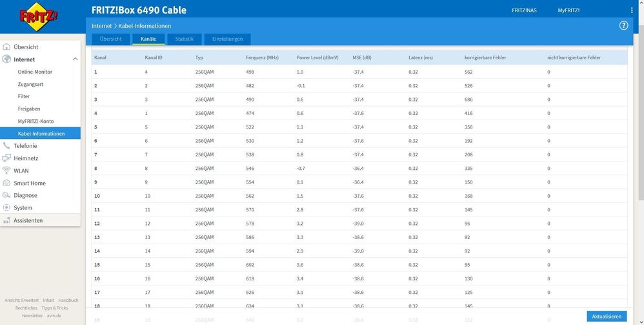Select Kabel-Informationen in the sidebar
This screenshot has width=644, height=325.
[40, 133]
